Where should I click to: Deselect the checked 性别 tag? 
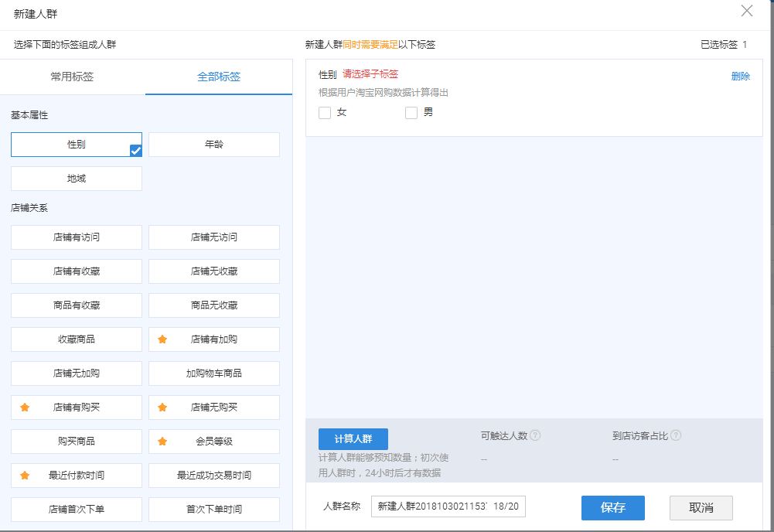pyautogui.click(x=77, y=145)
